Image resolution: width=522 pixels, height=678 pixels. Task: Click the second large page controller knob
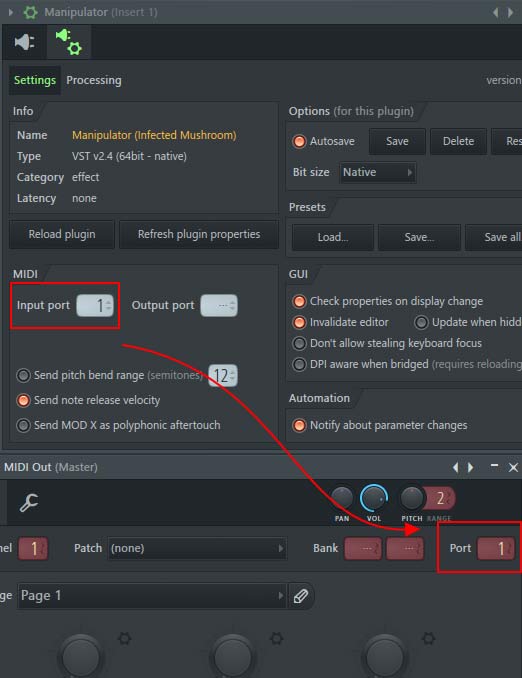[232, 656]
